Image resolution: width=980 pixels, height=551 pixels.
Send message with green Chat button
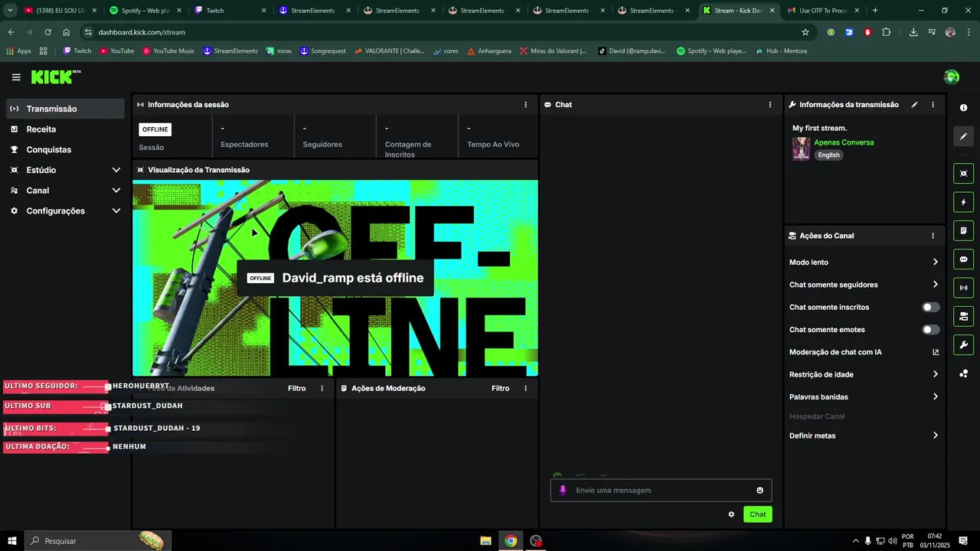coord(757,514)
